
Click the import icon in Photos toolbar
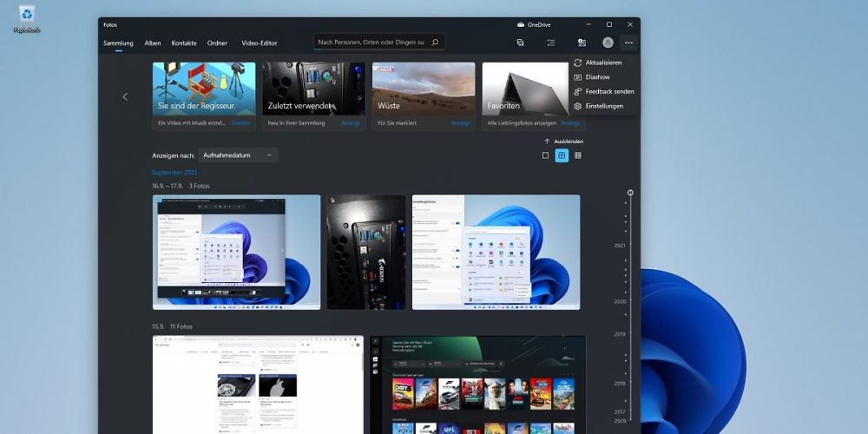[x=520, y=43]
